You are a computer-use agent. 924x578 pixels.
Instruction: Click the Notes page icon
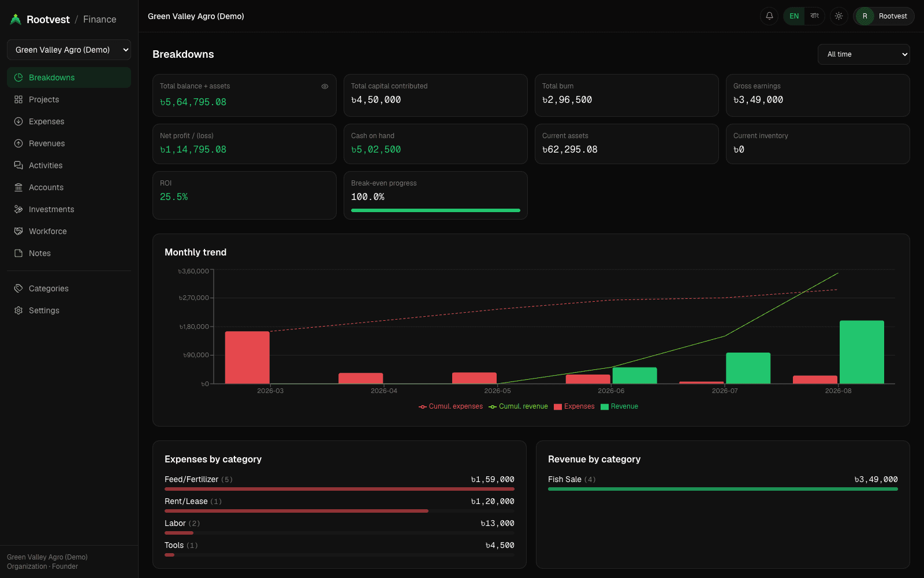(x=18, y=253)
